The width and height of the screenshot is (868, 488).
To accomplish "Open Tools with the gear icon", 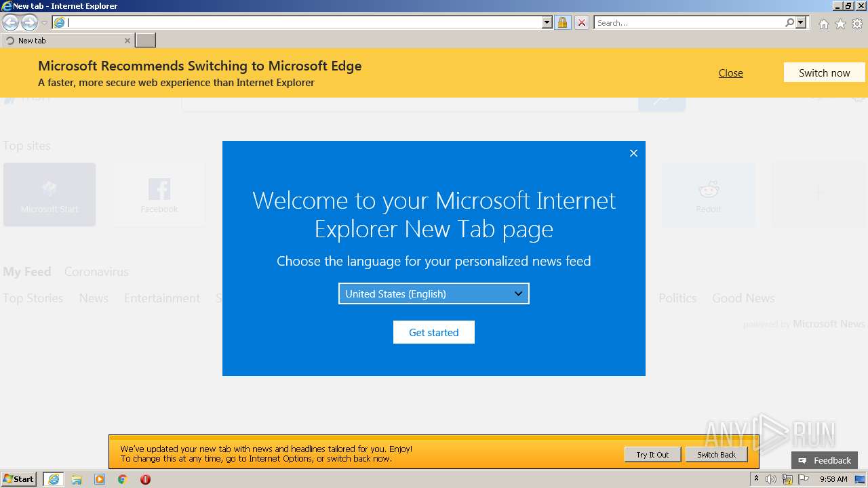I will tap(857, 24).
